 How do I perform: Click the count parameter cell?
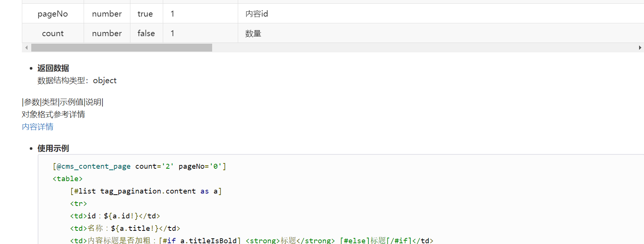pos(53,34)
